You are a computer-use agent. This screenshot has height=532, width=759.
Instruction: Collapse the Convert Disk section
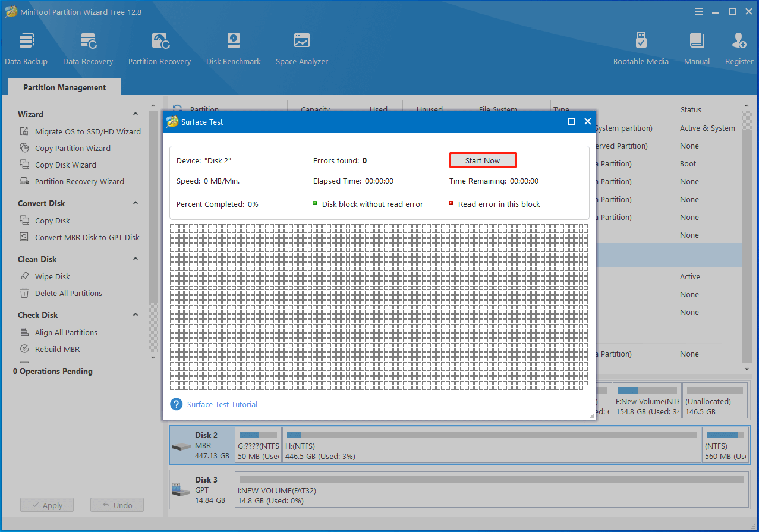[136, 203]
